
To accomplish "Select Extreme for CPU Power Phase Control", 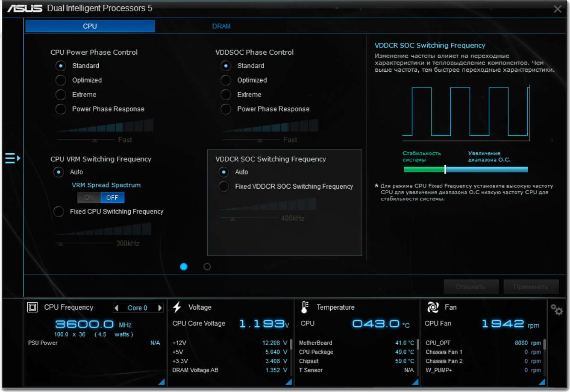I will [61, 95].
